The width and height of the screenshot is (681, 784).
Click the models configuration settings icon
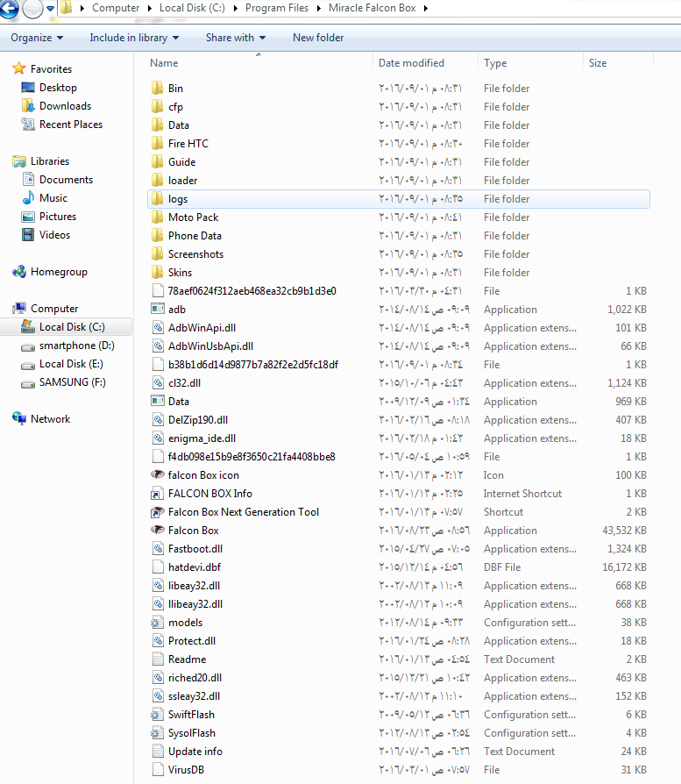pos(158,623)
